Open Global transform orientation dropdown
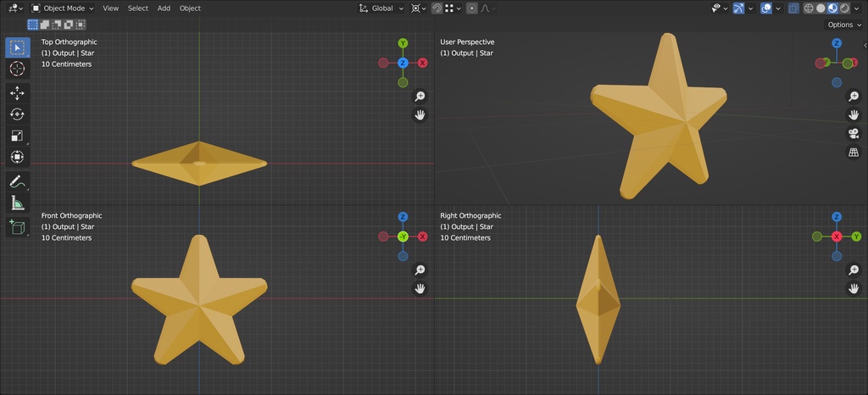The width and height of the screenshot is (868, 395). [381, 8]
